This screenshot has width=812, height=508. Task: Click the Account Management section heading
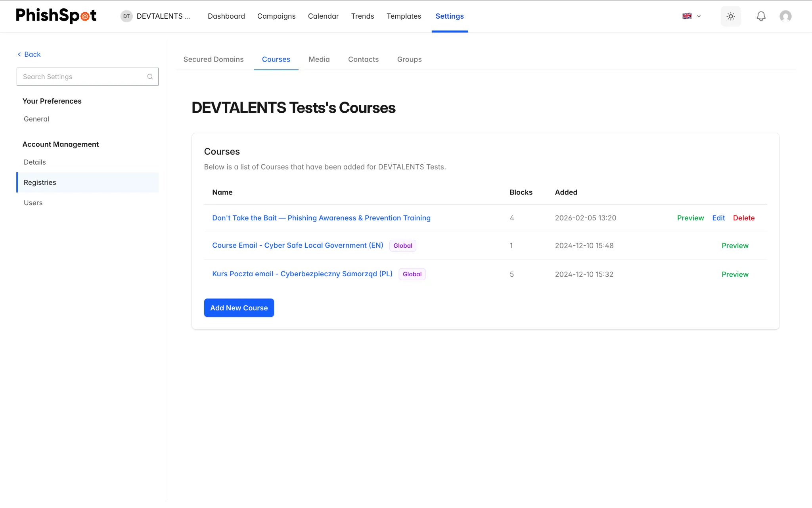tap(61, 144)
